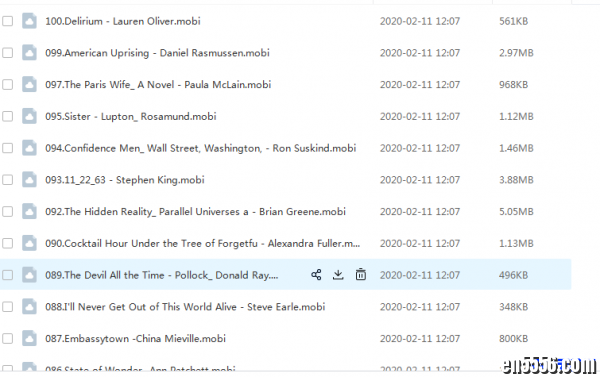
Task: Tick the checkbox for 093.11_22_63 Stephen King
Action: pyautogui.click(x=8, y=180)
